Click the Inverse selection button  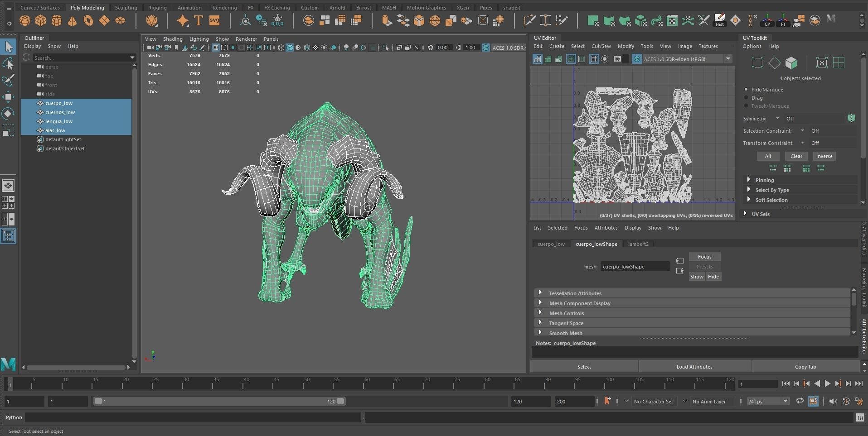[824, 156]
